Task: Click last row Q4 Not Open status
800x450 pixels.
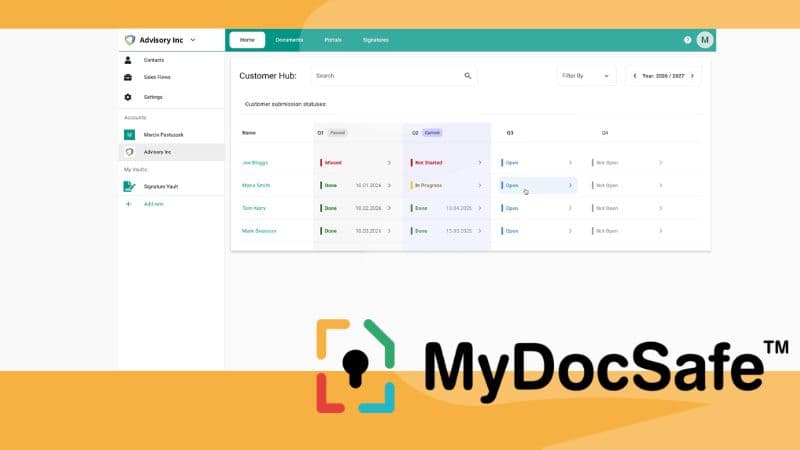Action: 607,231
